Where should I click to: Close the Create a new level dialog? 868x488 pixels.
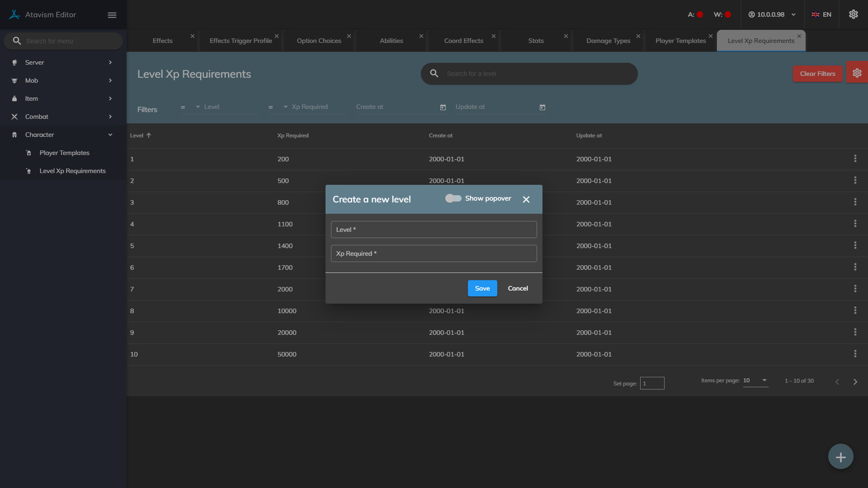[526, 199]
